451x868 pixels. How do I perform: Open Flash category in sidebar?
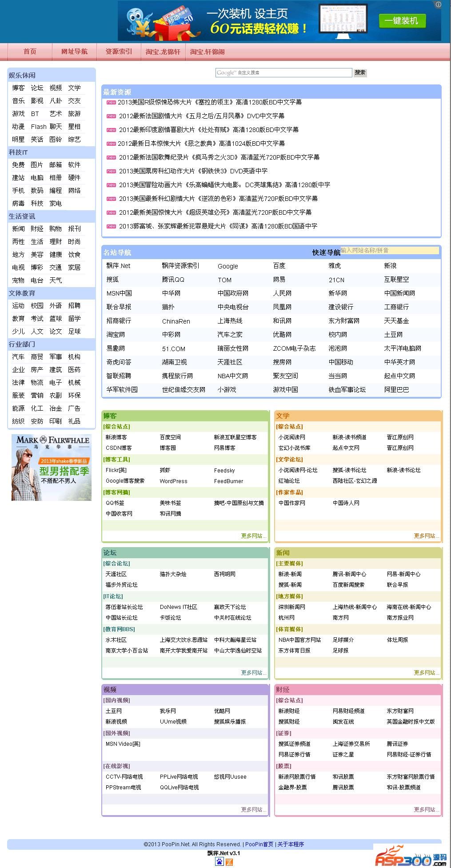point(39,127)
